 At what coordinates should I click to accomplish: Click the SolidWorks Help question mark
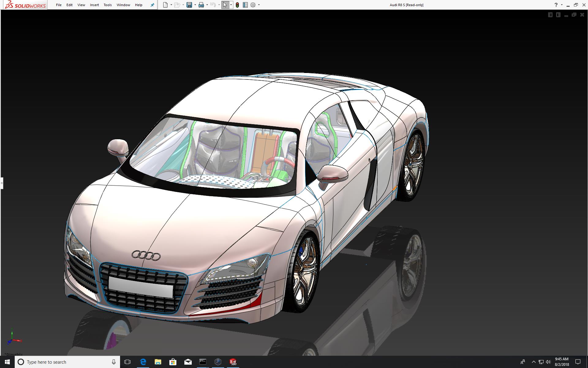pos(556,5)
